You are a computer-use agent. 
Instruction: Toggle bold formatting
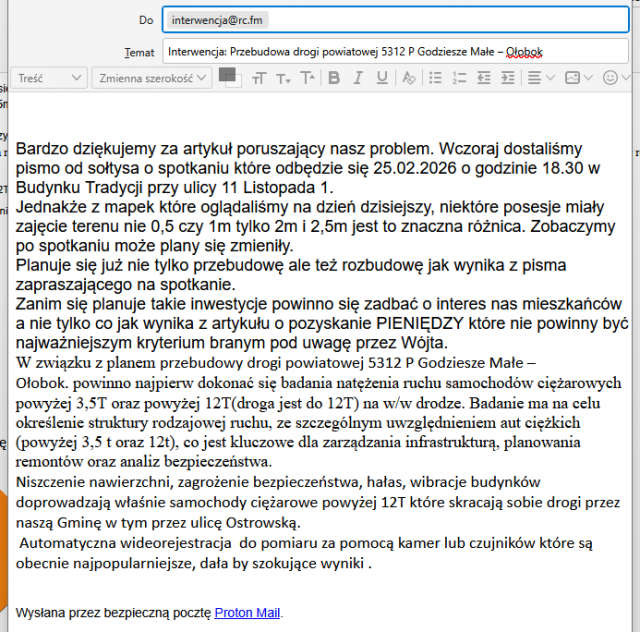(334, 78)
